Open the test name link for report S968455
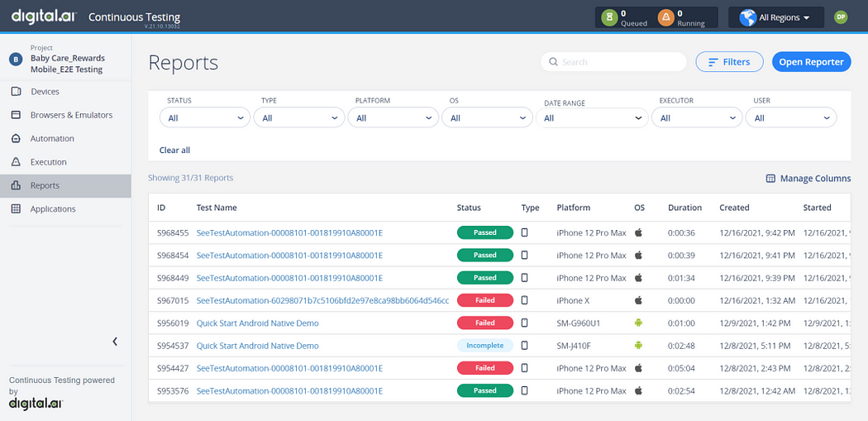The height and width of the screenshot is (421, 868). point(289,232)
